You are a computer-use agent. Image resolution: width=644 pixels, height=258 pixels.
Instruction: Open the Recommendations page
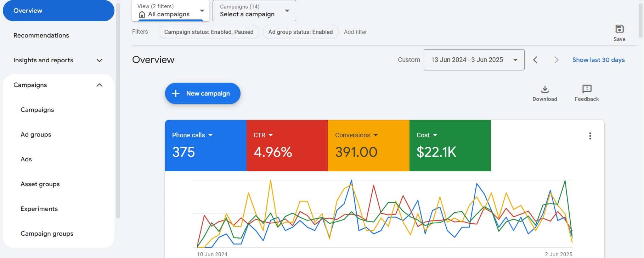(x=41, y=35)
